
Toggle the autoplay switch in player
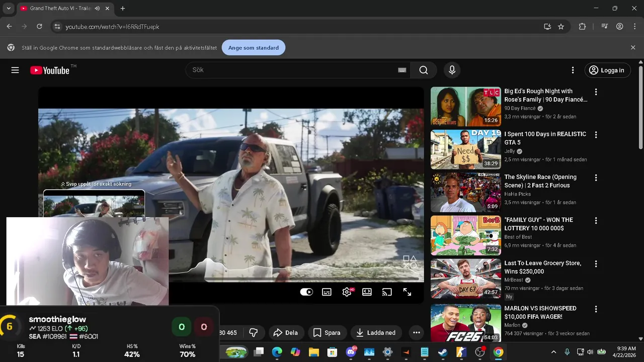306,292
